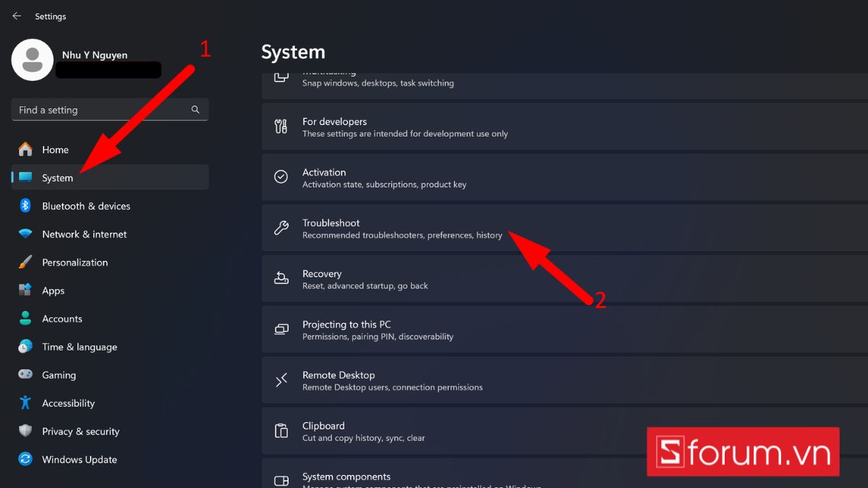
Task: Click the Network wifi icon in sidebar
Action: pos(25,234)
